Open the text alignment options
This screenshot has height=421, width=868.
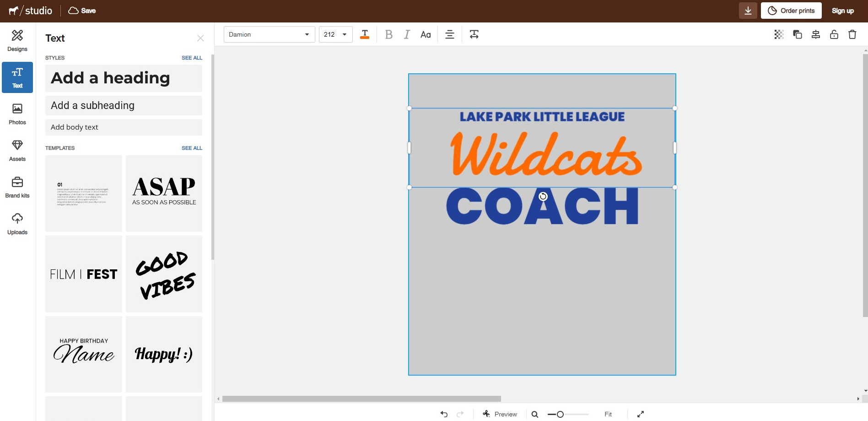(x=449, y=34)
